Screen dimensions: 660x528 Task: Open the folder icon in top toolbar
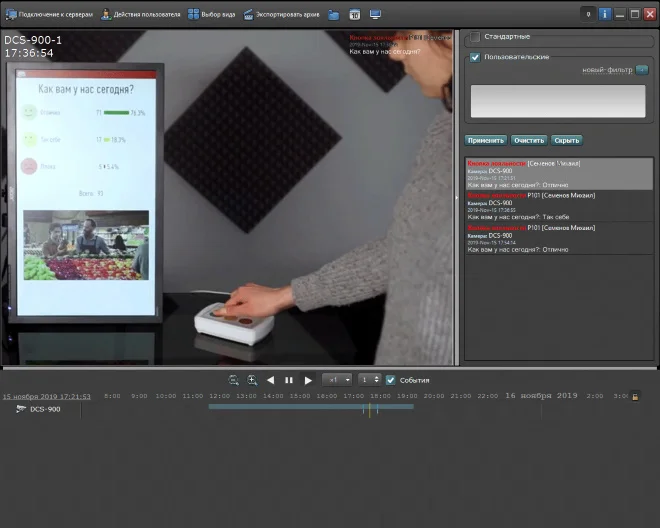coord(333,15)
